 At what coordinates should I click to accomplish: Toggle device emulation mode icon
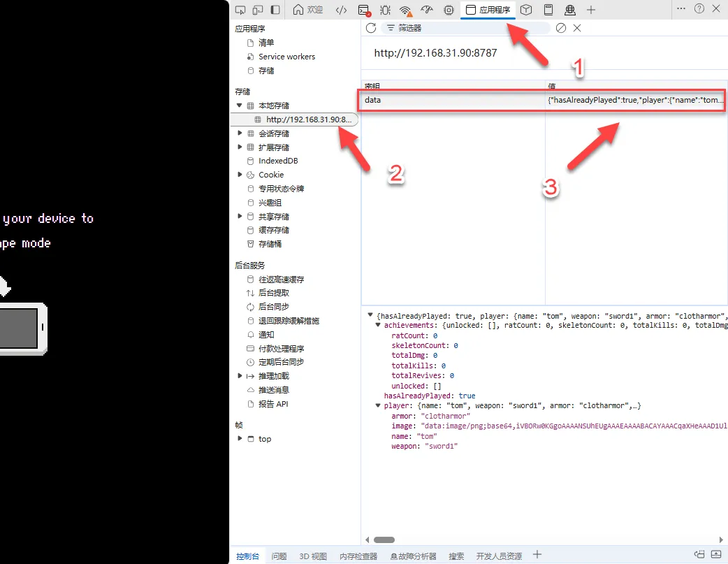coord(258,10)
